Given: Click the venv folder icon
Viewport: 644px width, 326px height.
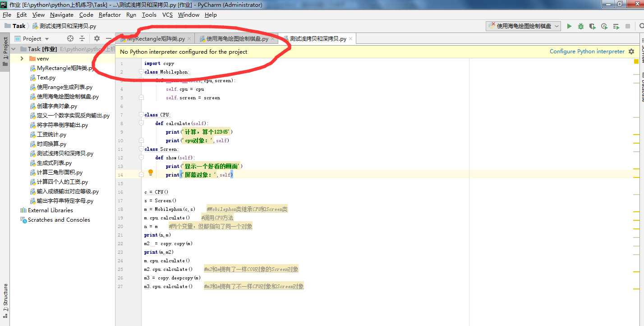Looking at the screenshot, I should (32, 59).
